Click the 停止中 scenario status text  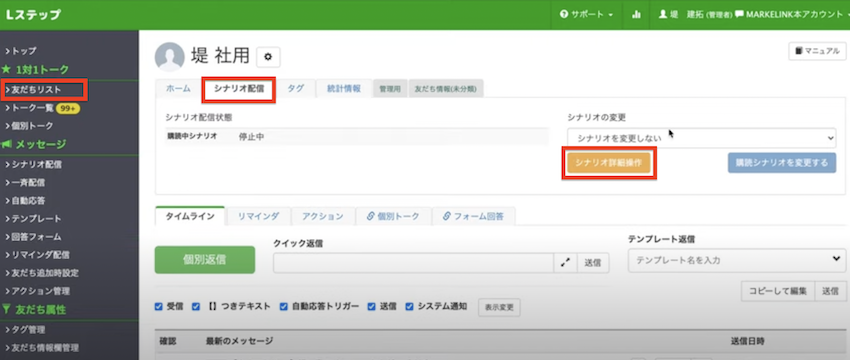[252, 137]
